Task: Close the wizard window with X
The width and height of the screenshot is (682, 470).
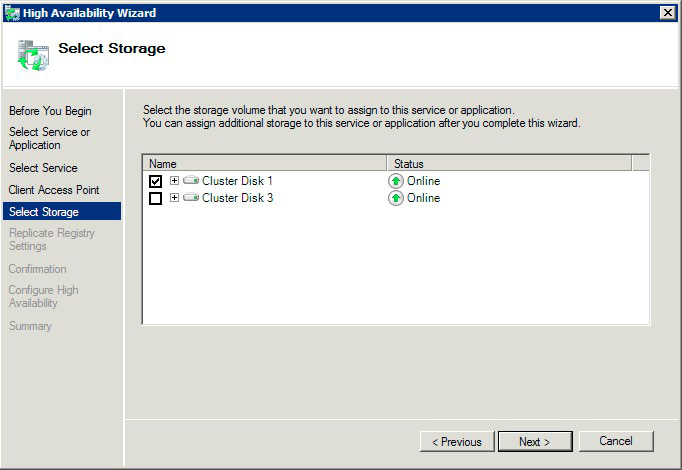Action: [x=668, y=13]
